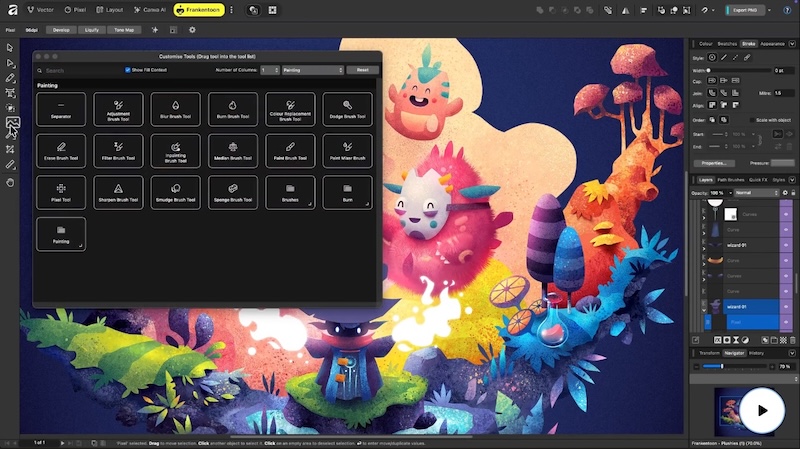This screenshot has width=800, height=449.
Task: Pick the Smudge Brush Tool tile
Action: tap(176, 192)
